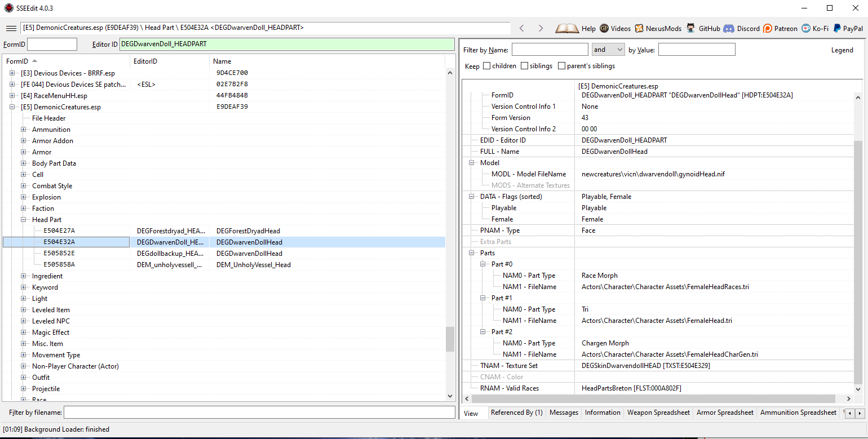Open NexusMods page

coord(658,28)
